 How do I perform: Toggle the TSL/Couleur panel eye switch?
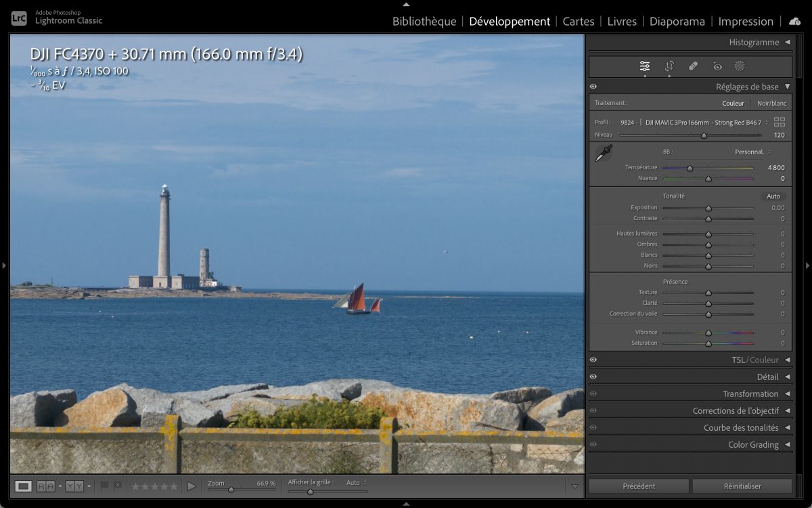pyautogui.click(x=593, y=360)
